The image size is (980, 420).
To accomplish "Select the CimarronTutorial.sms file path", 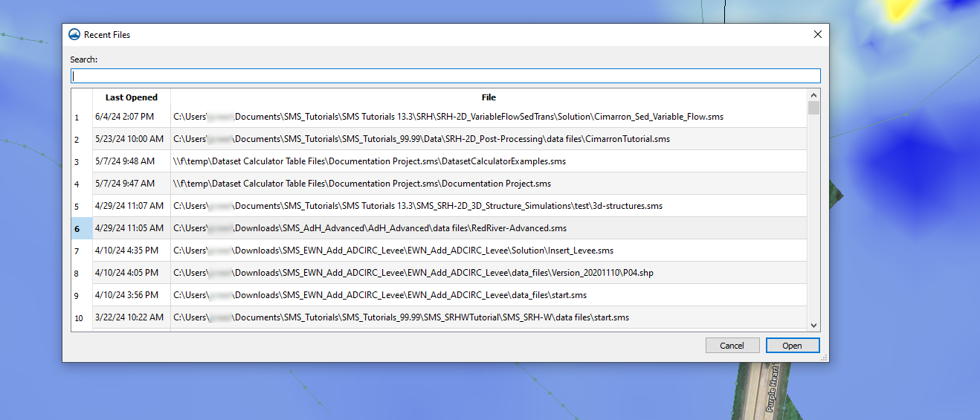I will [x=422, y=139].
